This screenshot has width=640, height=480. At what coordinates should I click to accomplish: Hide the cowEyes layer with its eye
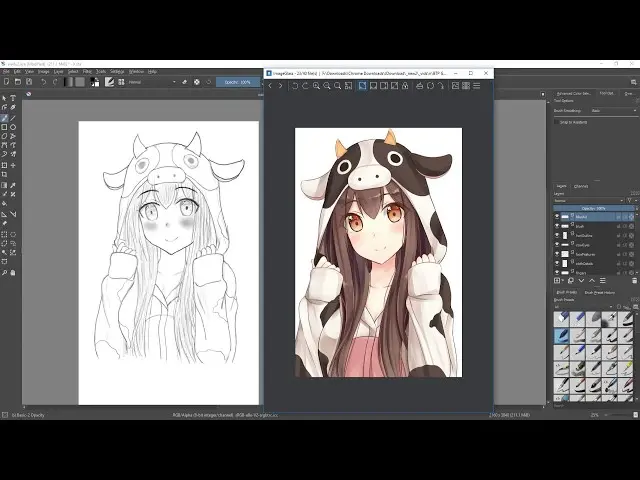(x=557, y=244)
